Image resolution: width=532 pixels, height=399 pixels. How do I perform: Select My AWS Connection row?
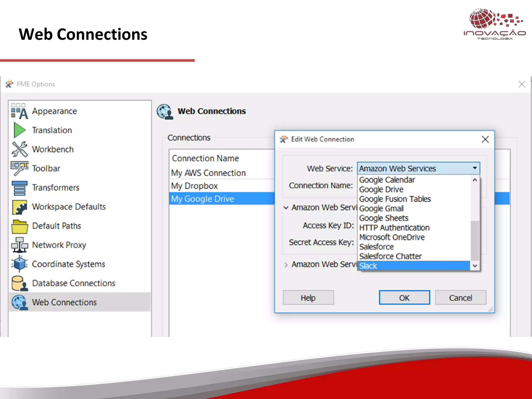[x=222, y=173]
